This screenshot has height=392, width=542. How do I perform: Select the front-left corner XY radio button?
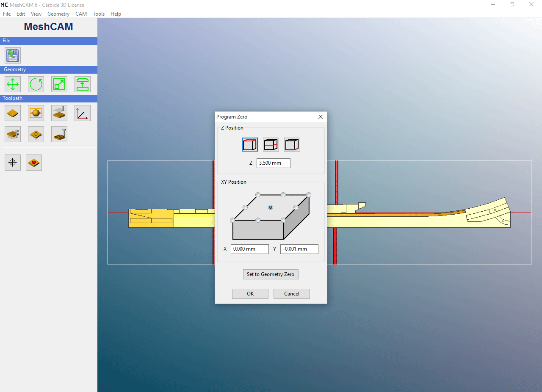pos(232,220)
